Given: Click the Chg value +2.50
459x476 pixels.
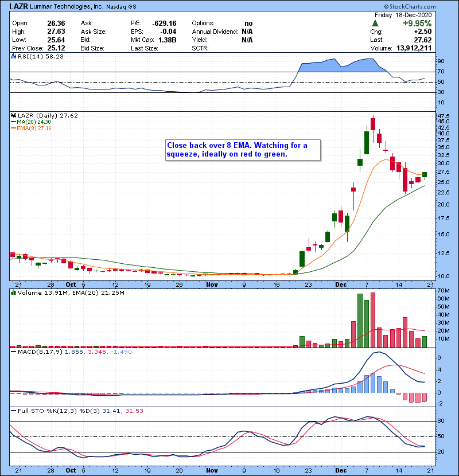Looking at the screenshot, I should coord(422,32).
